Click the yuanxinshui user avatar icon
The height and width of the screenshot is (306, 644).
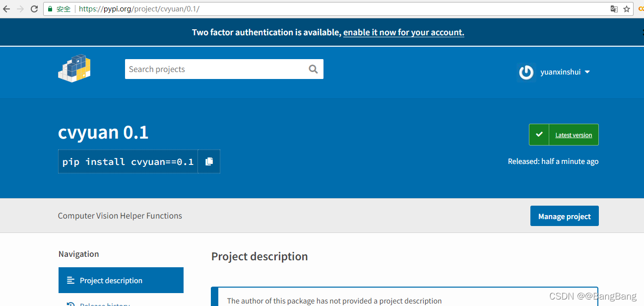pos(526,72)
